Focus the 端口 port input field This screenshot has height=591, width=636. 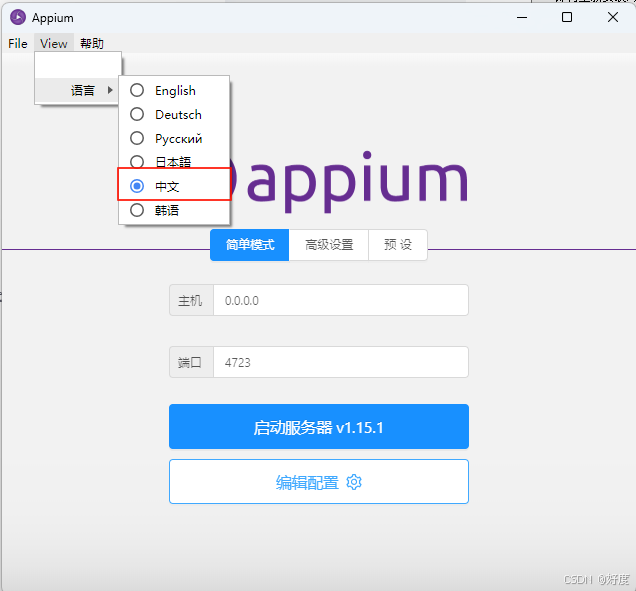tap(341, 362)
